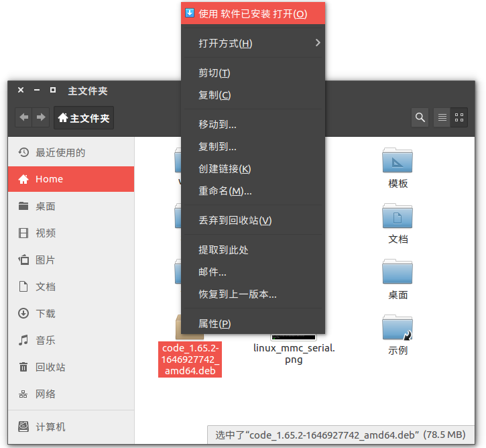Image resolution: width=486 pixels, height=448 pixels.
Task: Select the 模板 folder icon
Action: tap(398, 160)
